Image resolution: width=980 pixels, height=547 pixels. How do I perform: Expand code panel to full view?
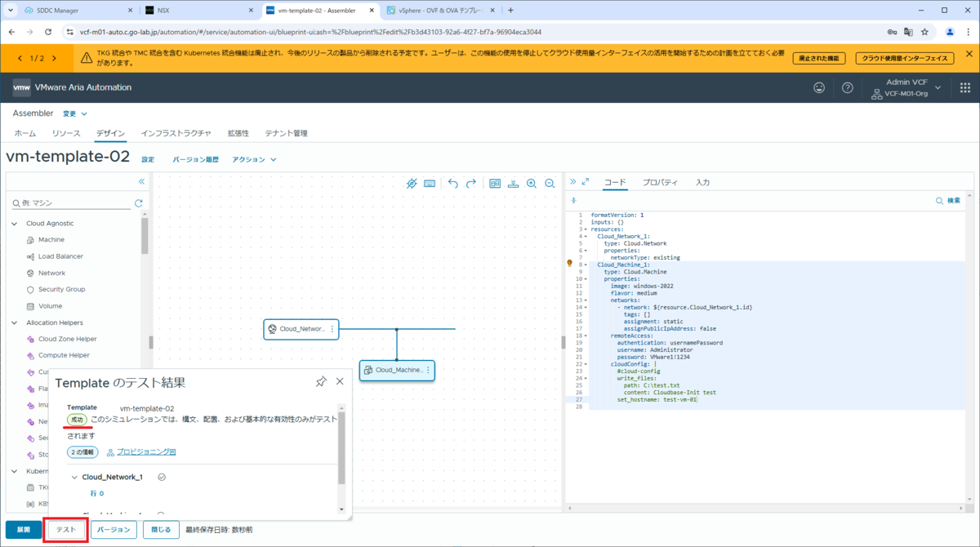(x=585, y=182)
